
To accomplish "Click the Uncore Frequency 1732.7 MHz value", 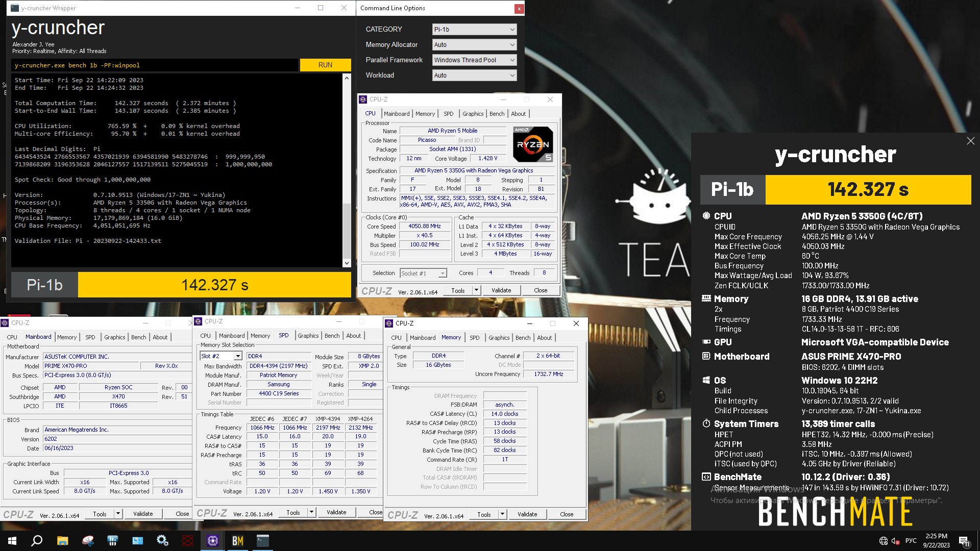I will coord(549,374).
